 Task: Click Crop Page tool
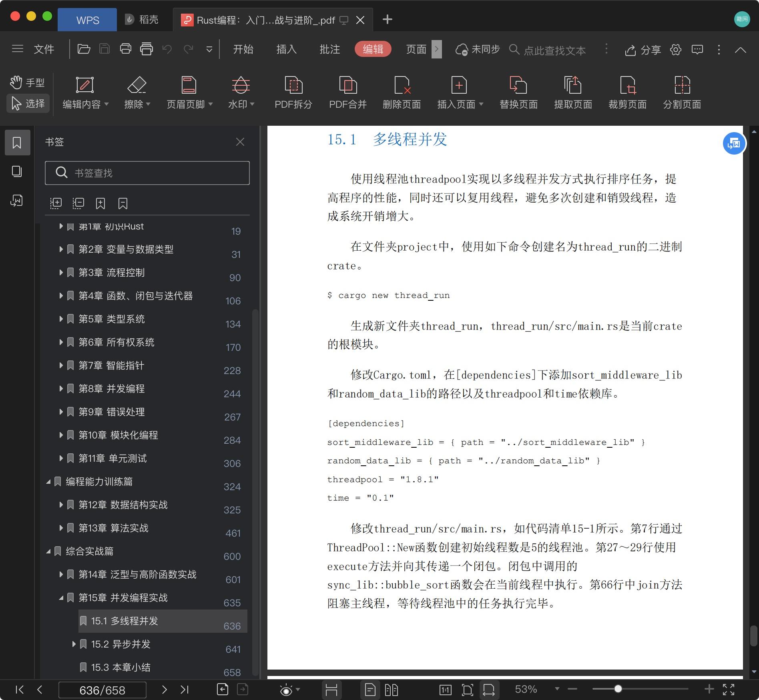[x=627, y=93]
